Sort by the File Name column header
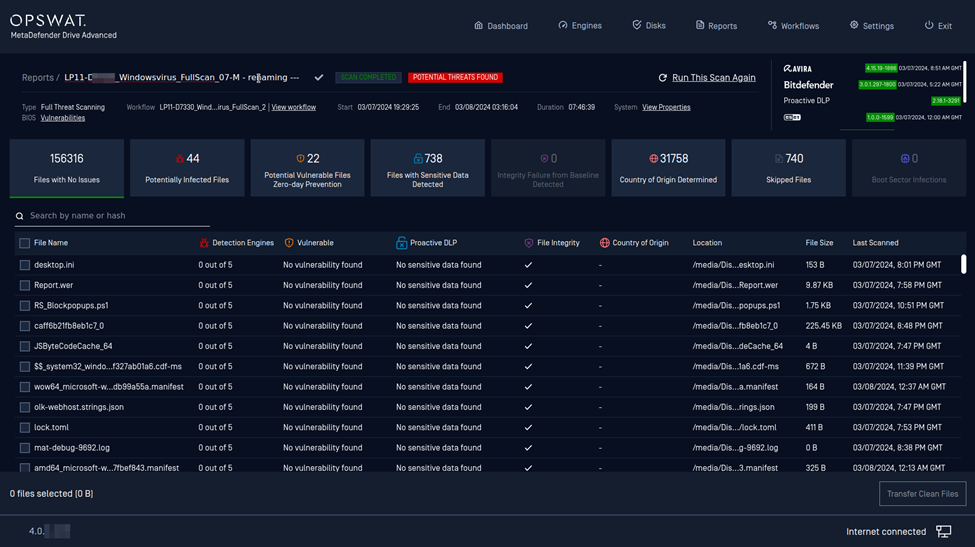975x547 pixels. point(51,243)
